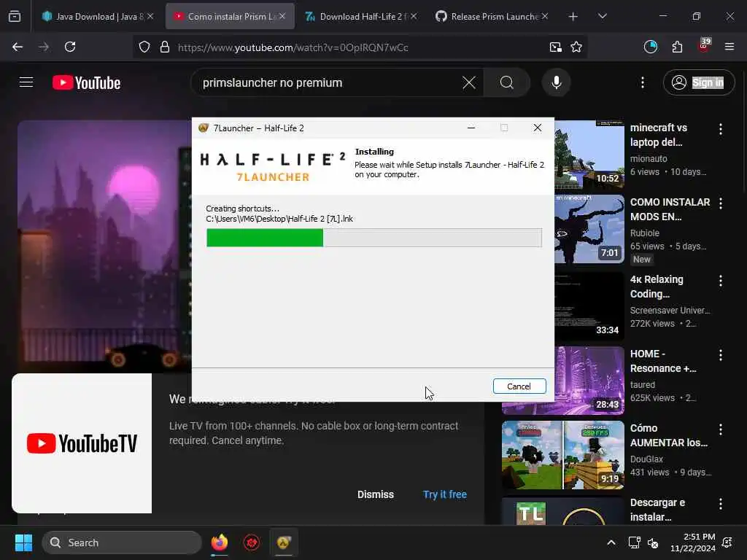Toggle picture-in-picture from address bar

point(555,47)
